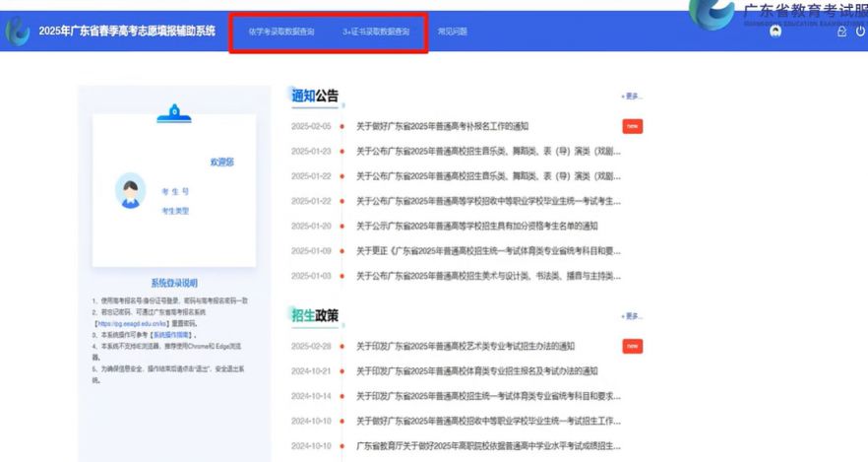Open the 2025-01-09 更正 体育类 notice
The height and width of the screenshot is (462, 868).
[487, 250]
